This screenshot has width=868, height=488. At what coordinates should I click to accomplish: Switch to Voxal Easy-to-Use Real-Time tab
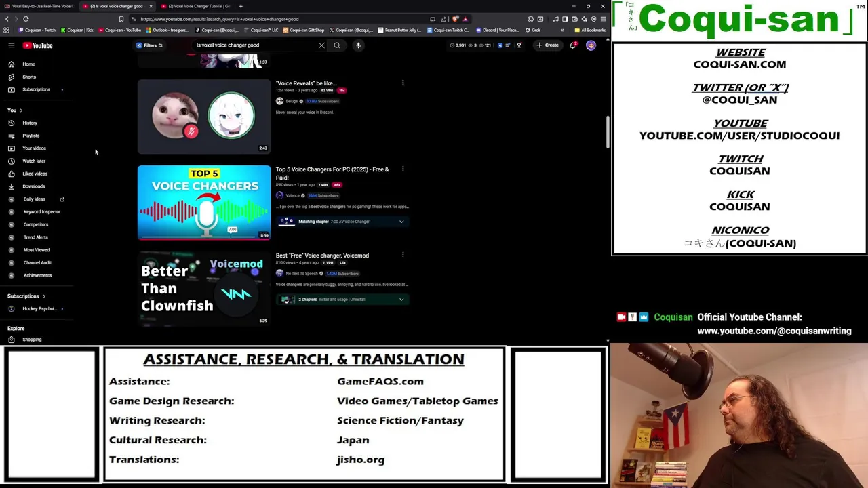click(x=39, y=6)
